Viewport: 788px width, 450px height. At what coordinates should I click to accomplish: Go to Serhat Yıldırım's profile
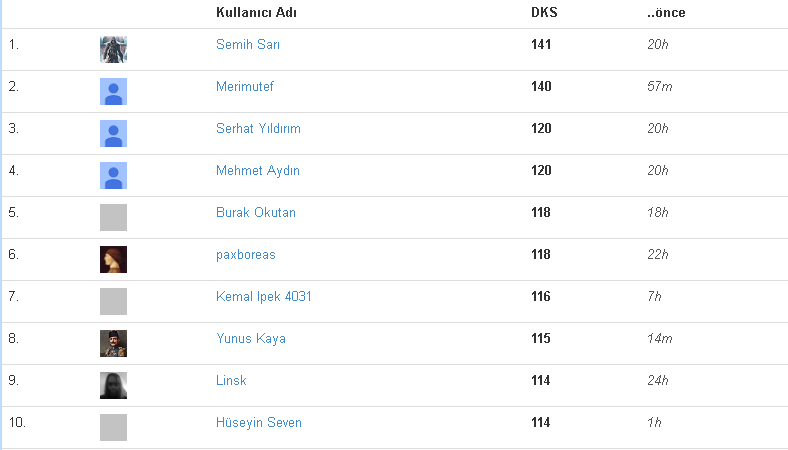pyautogui.click(x=258, y=129)
